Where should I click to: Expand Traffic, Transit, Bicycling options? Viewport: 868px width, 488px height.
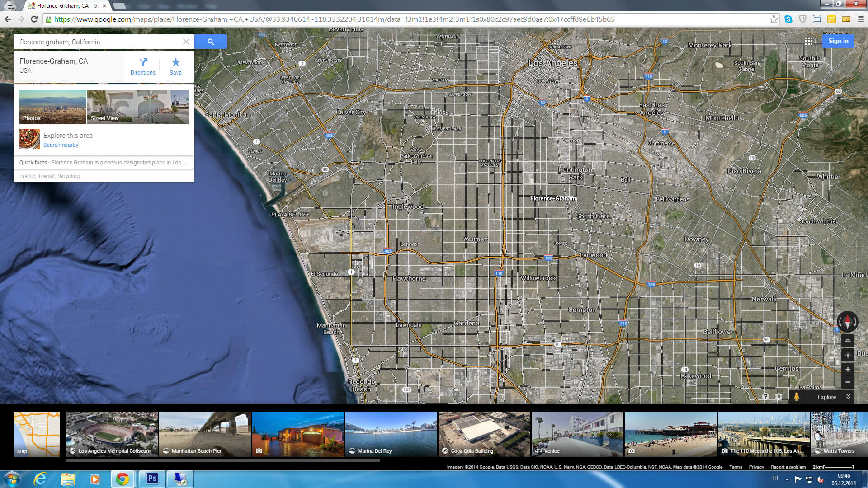[x=49, y=176]
